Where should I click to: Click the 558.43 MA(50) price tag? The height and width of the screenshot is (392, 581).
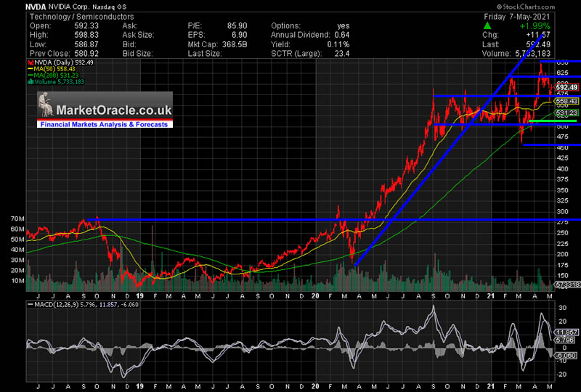[564, 102]
